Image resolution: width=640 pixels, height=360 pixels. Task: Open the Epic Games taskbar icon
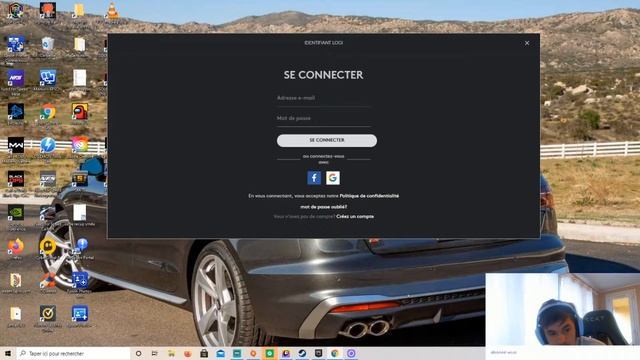pos(318,353)
